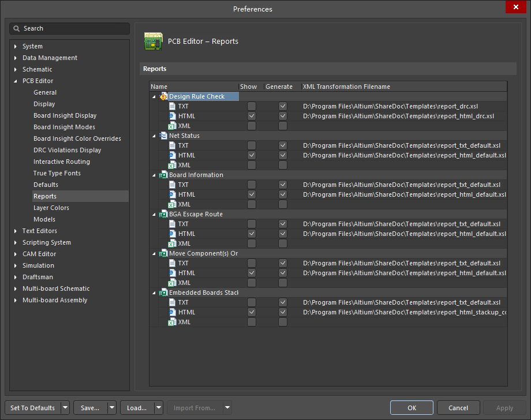531x420 pixels.
Task: Click the XML file icon under Board Information
Action: [173, 204]
